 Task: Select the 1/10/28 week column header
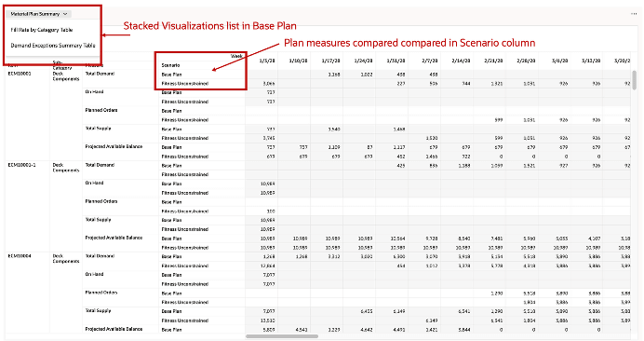coord(298,61)
